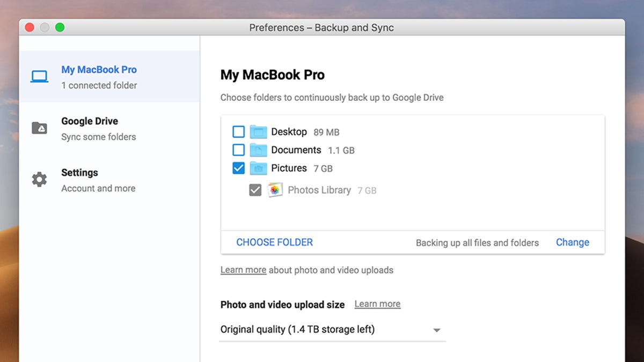The width and height of the screenshot is (644, 362).
Task: Click the 89 MB size value
Action: pos(326,132)
